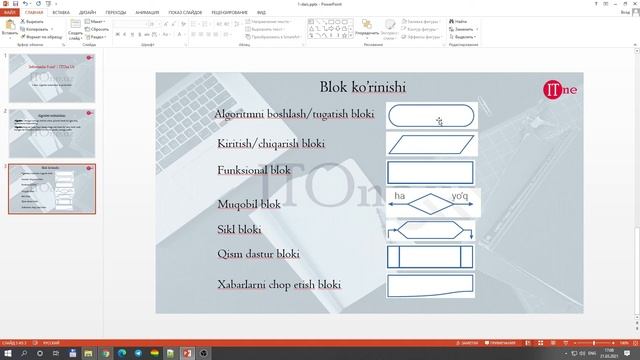This screenshot has height=360, width=640.
Task: Open the Заливка фигуры (Shape Fill) dropdown
Action: point(420,21)
